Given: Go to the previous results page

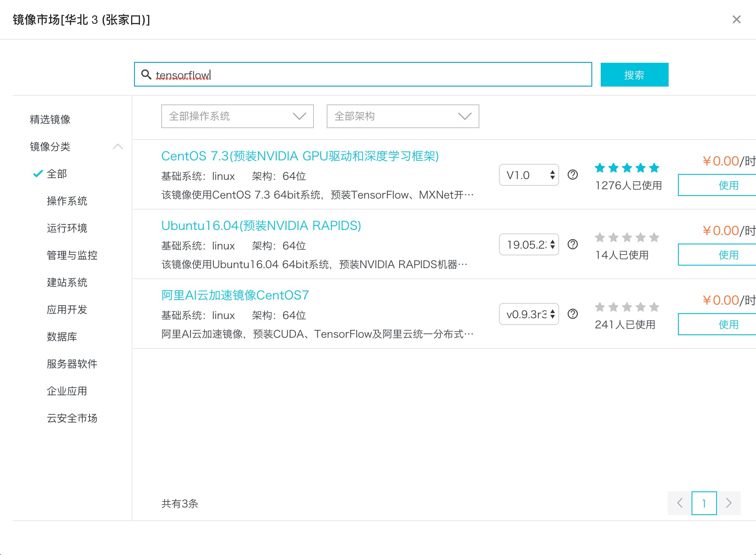Looking at the screenshot, I should (x=680, y=503).
